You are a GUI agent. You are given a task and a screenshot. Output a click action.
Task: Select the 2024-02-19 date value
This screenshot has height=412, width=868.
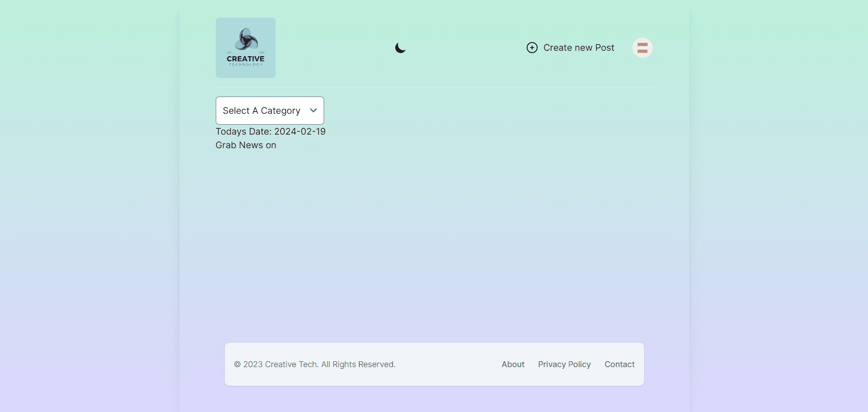click(x=300, y=131)
